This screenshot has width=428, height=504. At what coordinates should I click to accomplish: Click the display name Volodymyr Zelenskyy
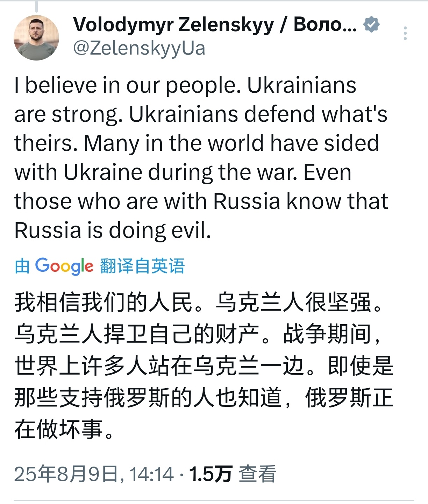(174, 24)
